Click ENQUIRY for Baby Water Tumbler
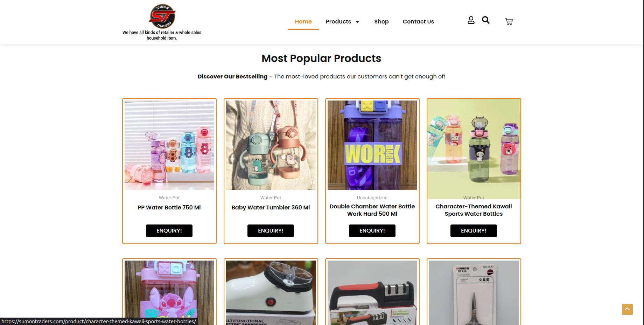The image size is (644, 325). click(x=271, y=231)
